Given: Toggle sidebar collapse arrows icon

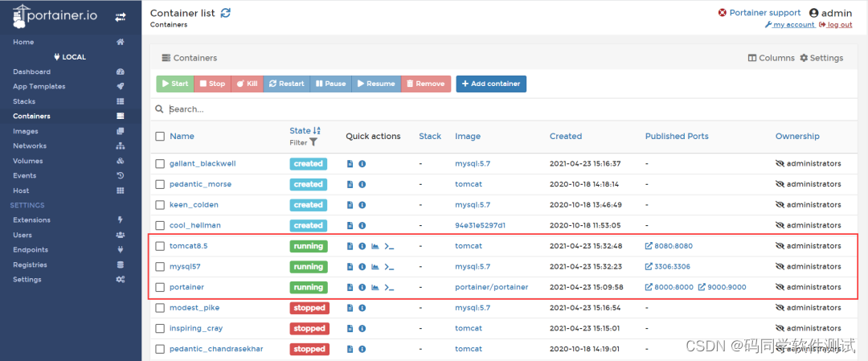Looking at the screenshot, I should click(x=120, y=17).
